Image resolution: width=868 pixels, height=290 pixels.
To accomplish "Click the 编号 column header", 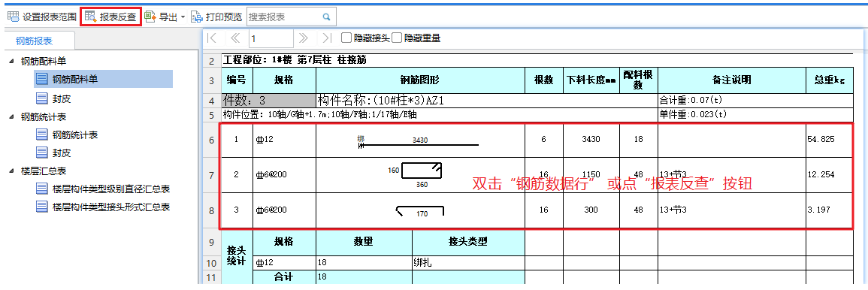I will (x=237, y=80).
